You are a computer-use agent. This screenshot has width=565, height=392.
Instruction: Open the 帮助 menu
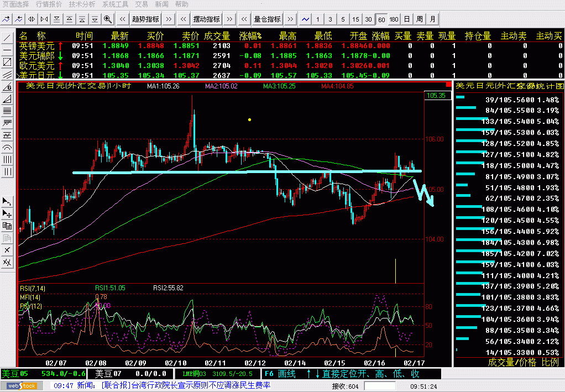click(x=181, y=4)
